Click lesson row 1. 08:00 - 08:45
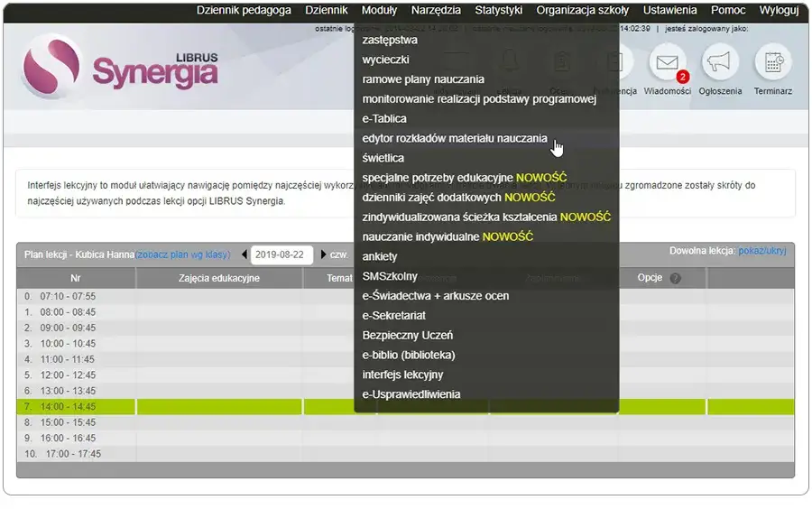This screenshot has width=812, height=509. pos(405,312)
